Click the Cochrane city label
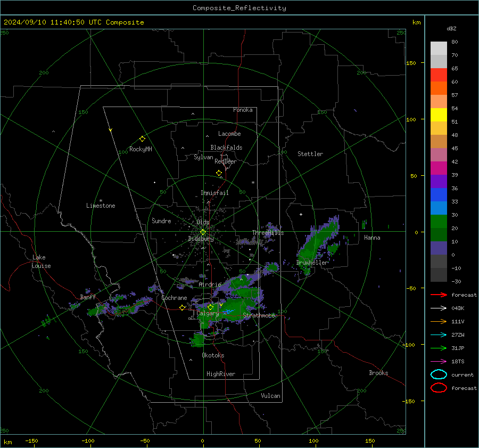Screen dimensions: 479x448 pos(174,298)
